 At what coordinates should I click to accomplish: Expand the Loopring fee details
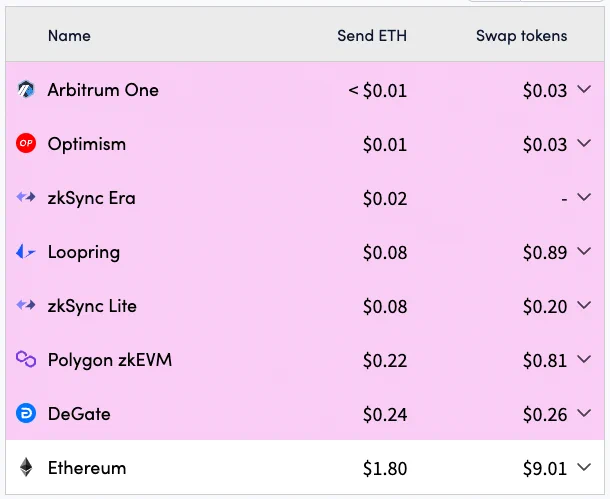[x=584, y=251]
